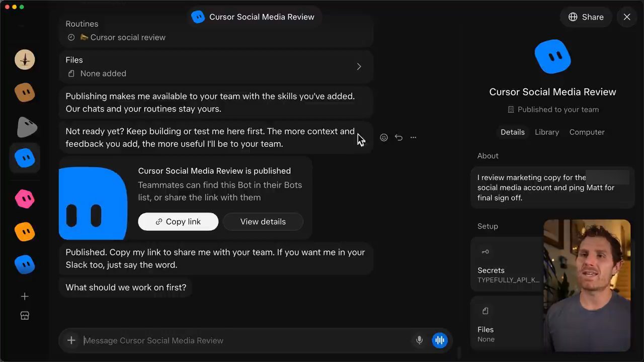Click the large bot avatar in details panel
Screen dimensions: 644x362
point(552,57)
